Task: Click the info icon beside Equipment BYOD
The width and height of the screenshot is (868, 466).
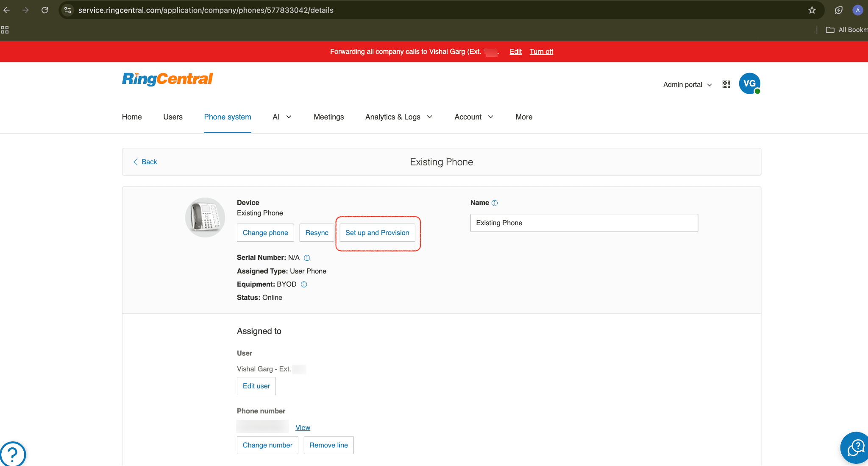Action: pyautogui.click(x=303, y=285)
